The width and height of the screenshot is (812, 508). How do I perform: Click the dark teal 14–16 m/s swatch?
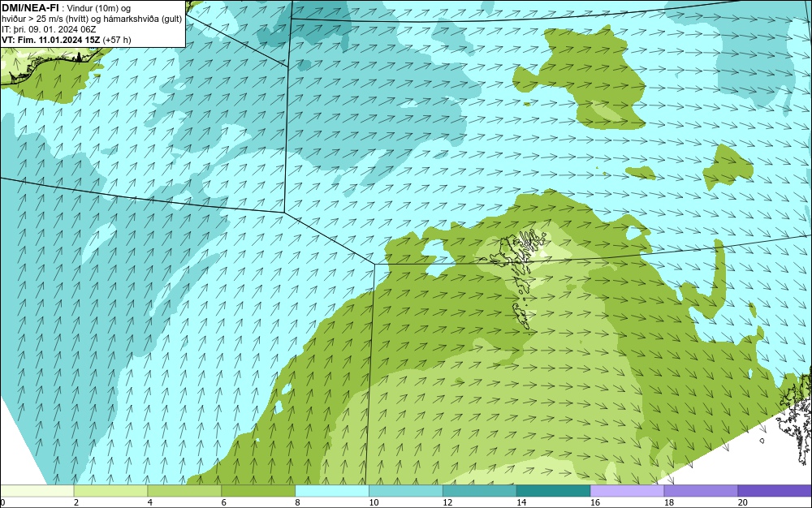(553, 490)
